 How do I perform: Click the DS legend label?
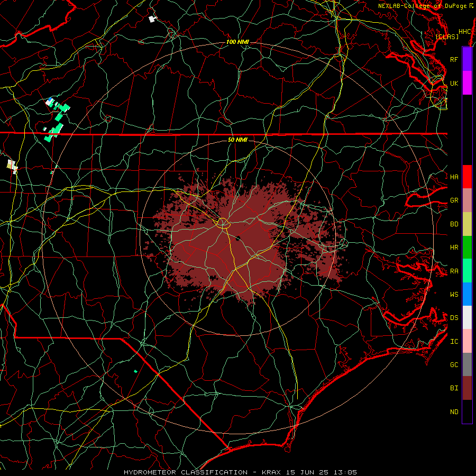(x=454, y=318)
